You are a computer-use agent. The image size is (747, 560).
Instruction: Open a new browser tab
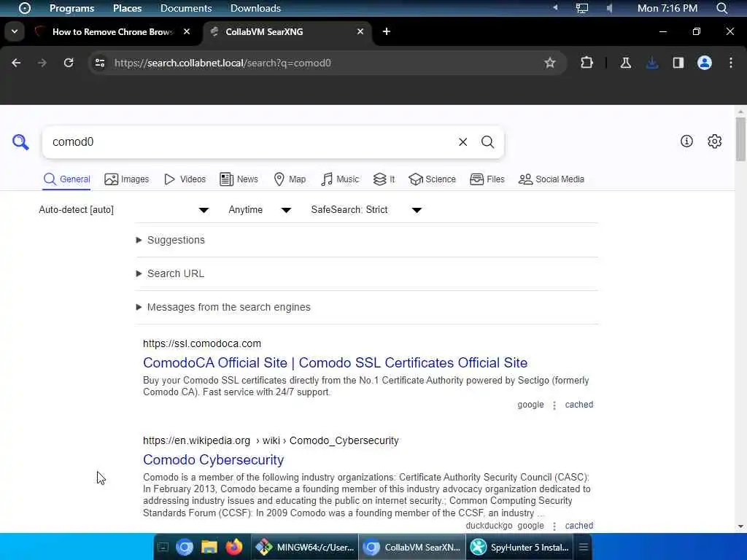point(387,31)
